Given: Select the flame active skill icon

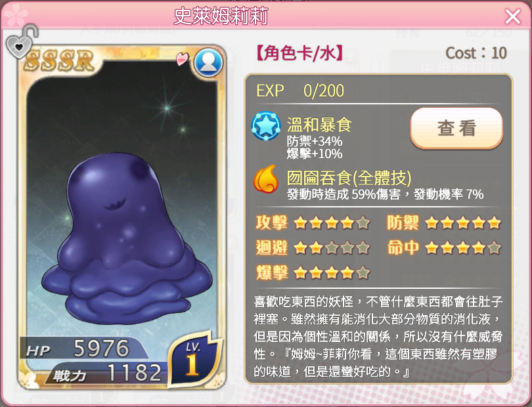Looking at the screenshot, I should tap(265, 179).
